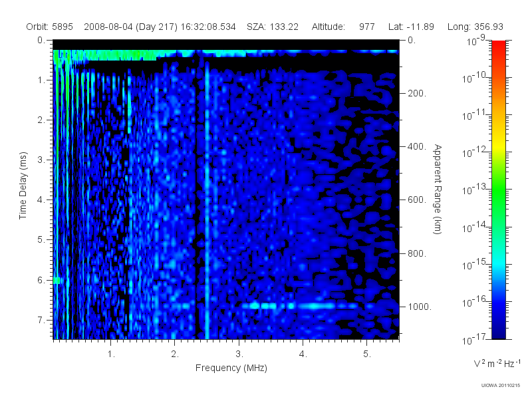
Task: Click the 4. time delay tick label
Action: point(41,200)
